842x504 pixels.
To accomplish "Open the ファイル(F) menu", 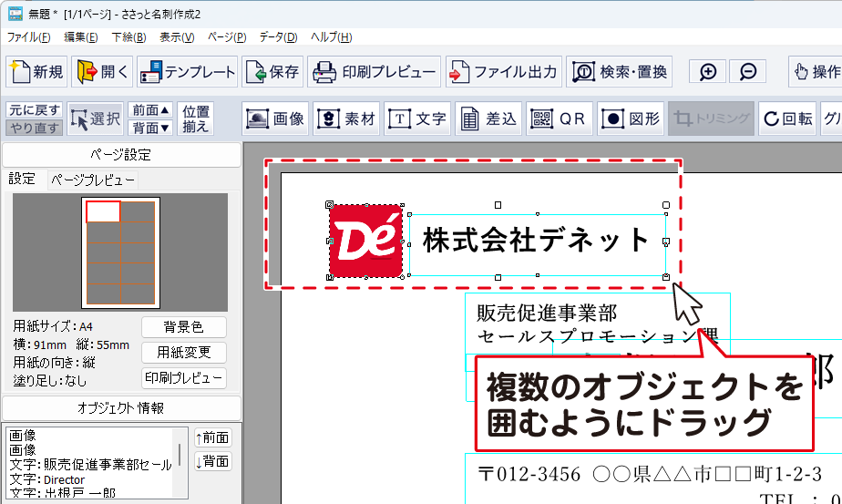I will click(x=28, y=37).
